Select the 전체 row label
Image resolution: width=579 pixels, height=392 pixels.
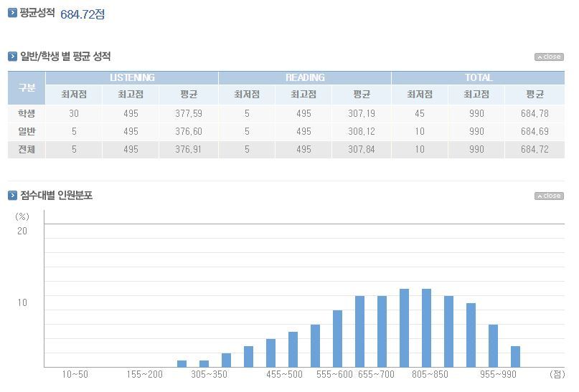coord(27,150)
